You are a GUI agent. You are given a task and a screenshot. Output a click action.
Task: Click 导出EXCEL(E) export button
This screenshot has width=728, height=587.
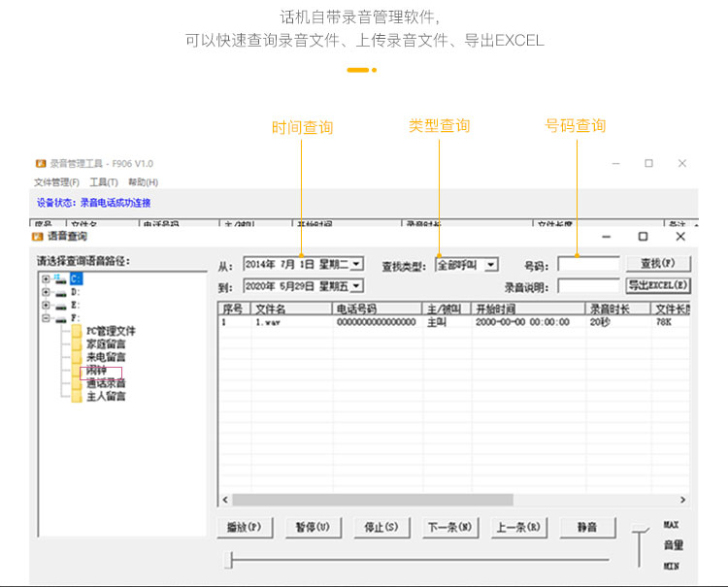(658, 285)
